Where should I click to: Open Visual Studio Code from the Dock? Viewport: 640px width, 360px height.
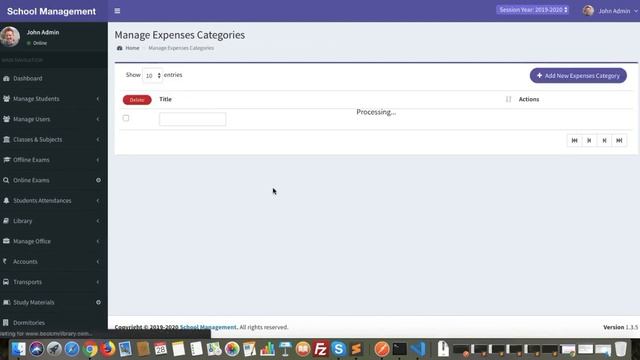[418, 349]
